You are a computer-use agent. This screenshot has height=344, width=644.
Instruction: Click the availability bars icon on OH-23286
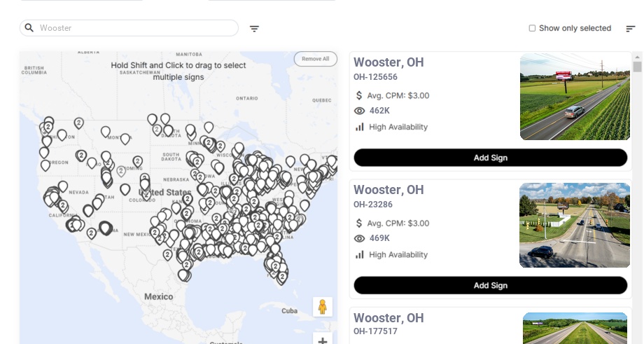pyautogui.click(x=360, y=254)
